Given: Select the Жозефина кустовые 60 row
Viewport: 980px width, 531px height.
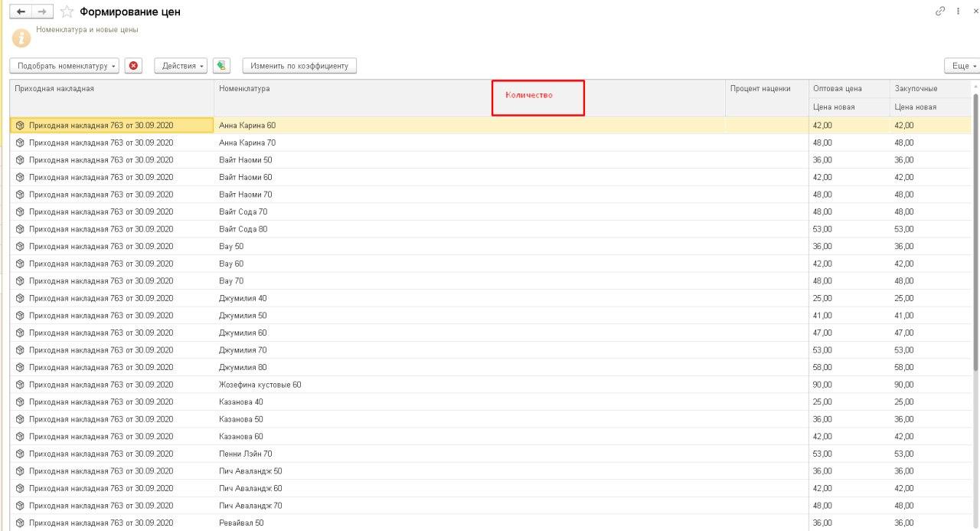Looking at the screenshot, I should [x=260, y=385].
